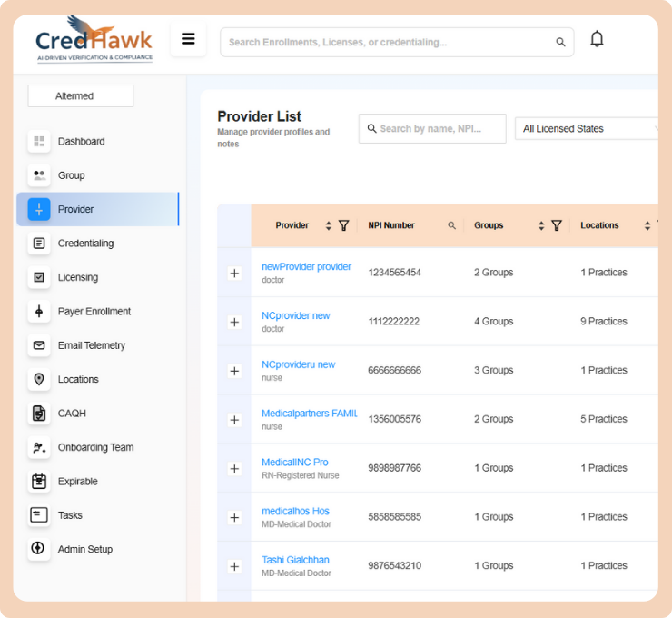Click the CAQH sidebar icon
Image resolution: width=672 pixels, height=618 pixels.
[39, 414]
